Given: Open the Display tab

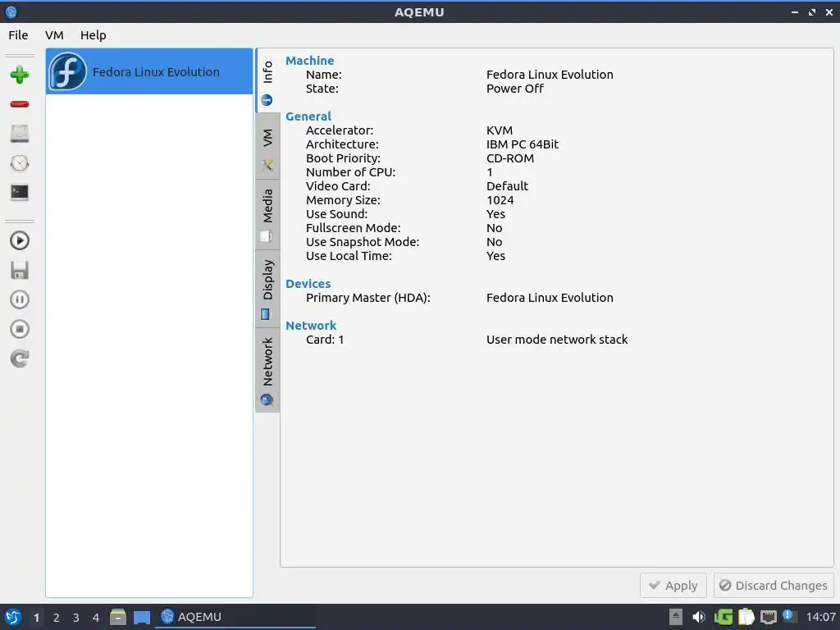Looking at the screenshot, I should point(267,289).
